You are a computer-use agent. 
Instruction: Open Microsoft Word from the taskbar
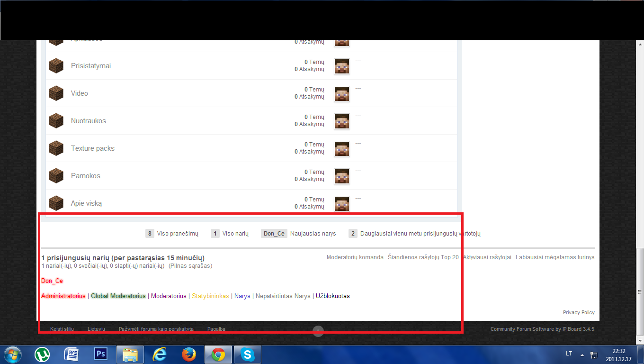72,355
